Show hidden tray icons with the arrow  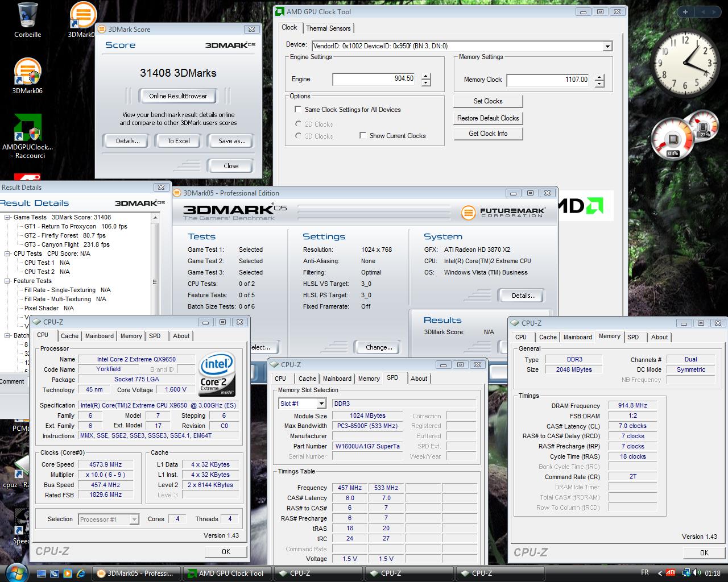(x=660, y=573)
